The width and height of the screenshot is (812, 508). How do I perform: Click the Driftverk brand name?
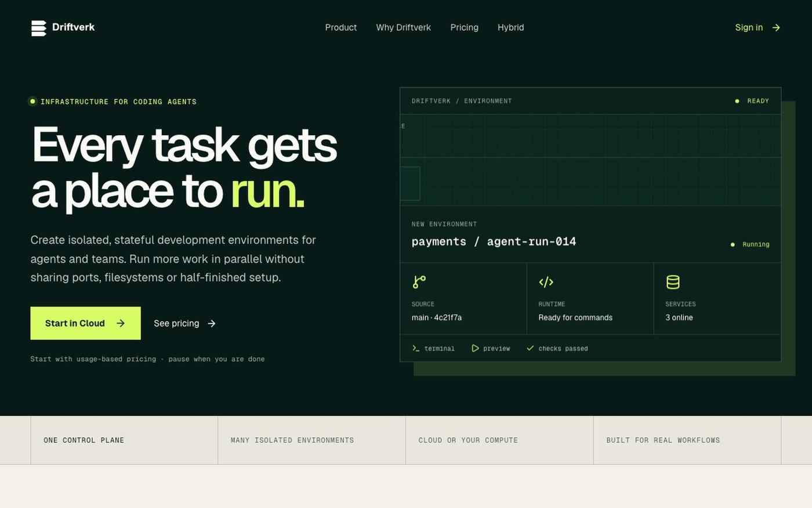tap(73, 27)
